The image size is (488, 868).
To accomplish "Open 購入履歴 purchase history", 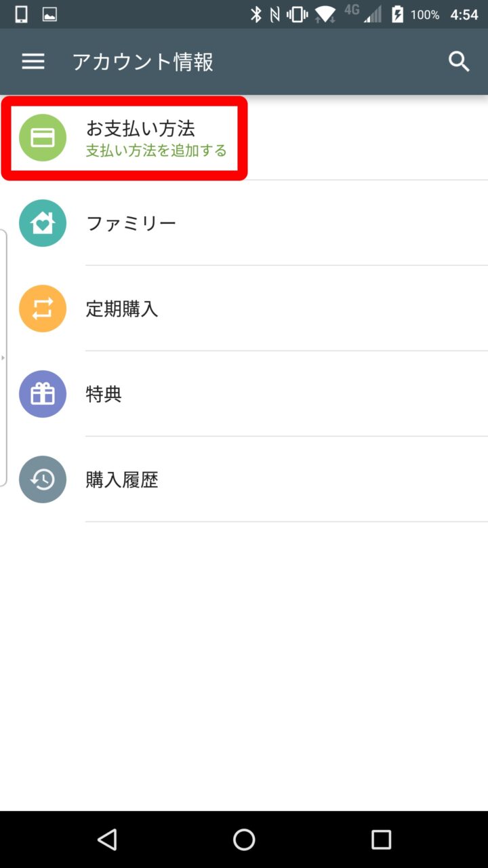I will point(122,480).
